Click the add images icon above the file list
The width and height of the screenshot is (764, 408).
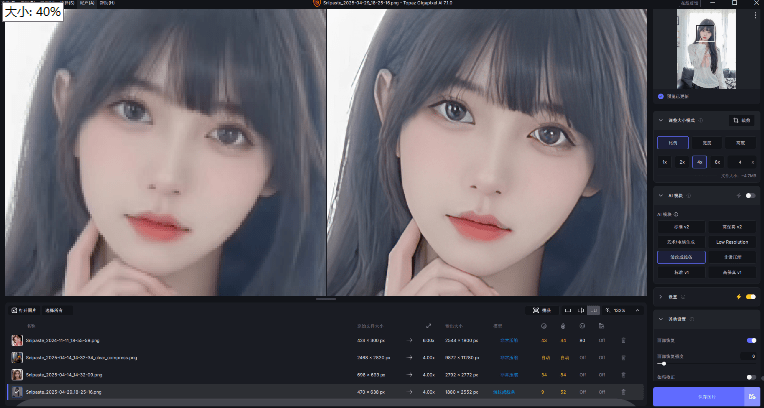click(x=14, y=310)
